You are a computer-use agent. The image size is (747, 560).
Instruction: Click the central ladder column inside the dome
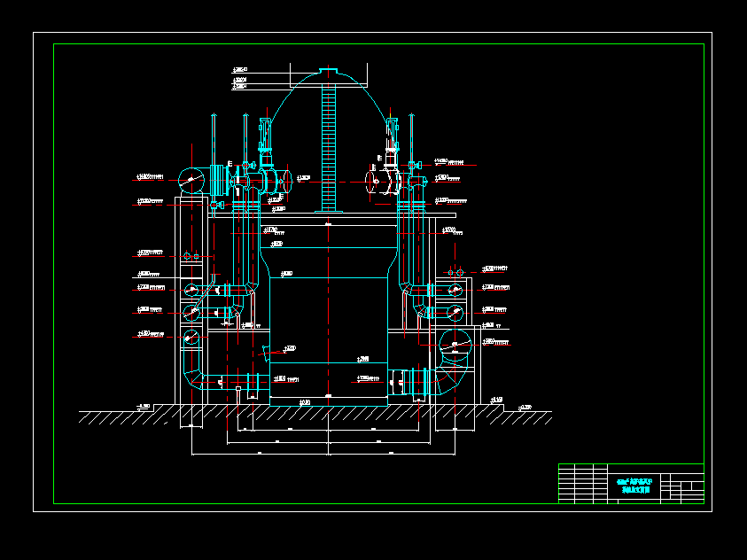pyautogui.click(x=329, y=142)
